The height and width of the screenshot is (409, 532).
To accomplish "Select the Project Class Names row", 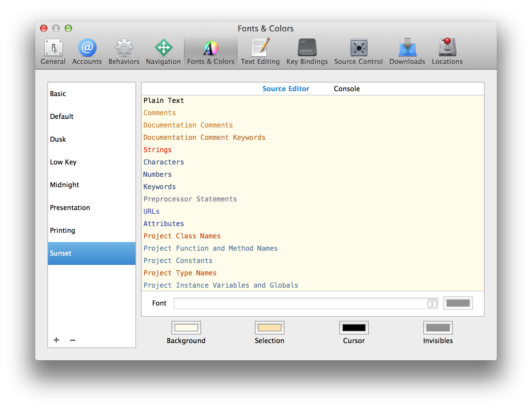I will [x=312, y=236].
